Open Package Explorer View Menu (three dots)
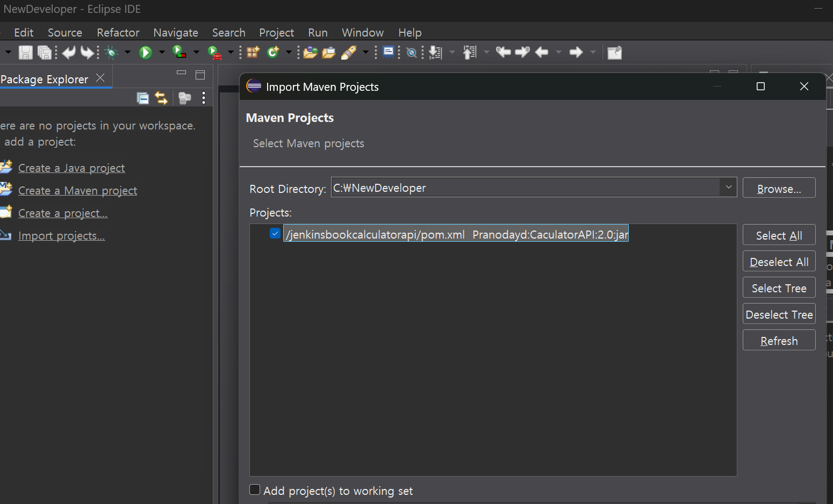The width and height of the screenshot is (833, 504). [204, 98]
